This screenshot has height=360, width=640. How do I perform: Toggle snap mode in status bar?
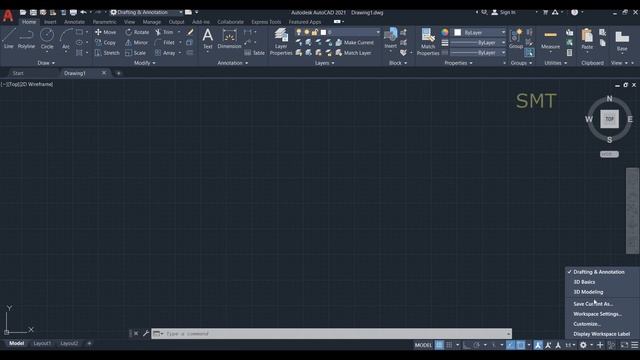(449, 345)
